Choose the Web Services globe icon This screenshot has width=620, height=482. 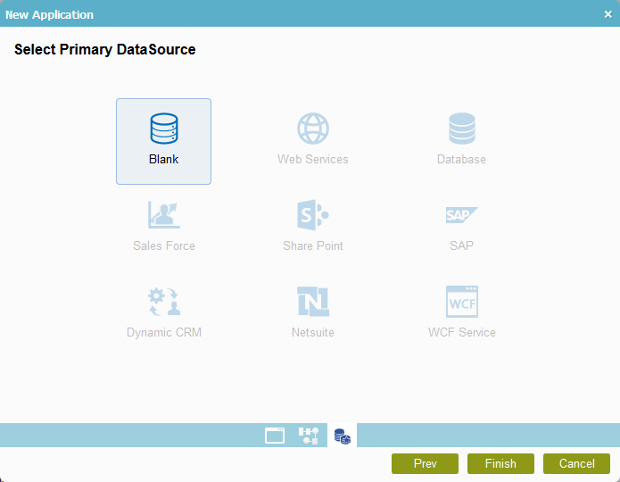coord(313,129)
